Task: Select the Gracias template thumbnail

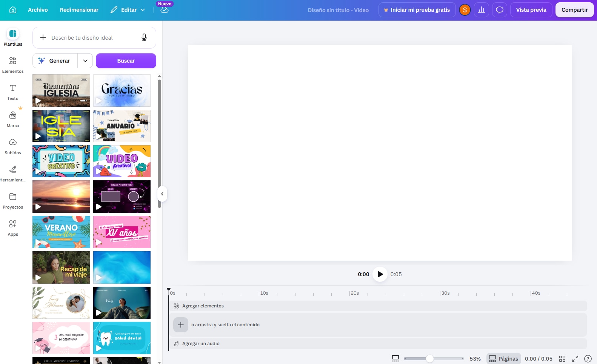Action: point(122,91)
